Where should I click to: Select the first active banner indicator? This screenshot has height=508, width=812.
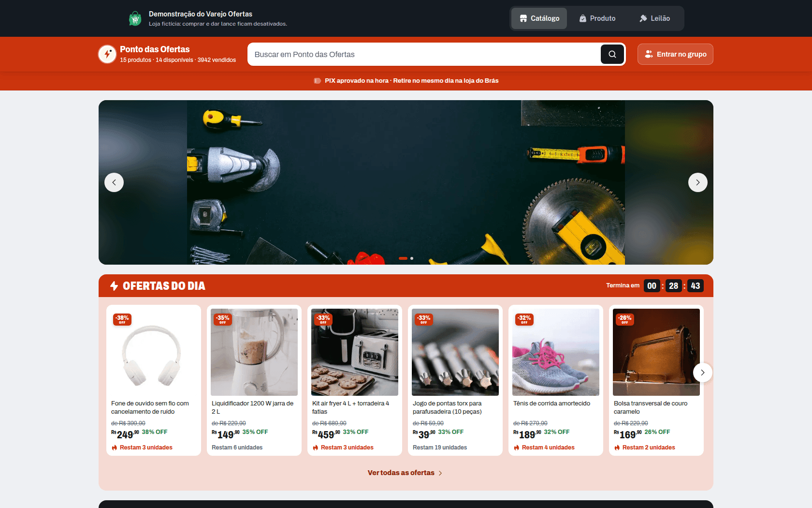(403, 258)
